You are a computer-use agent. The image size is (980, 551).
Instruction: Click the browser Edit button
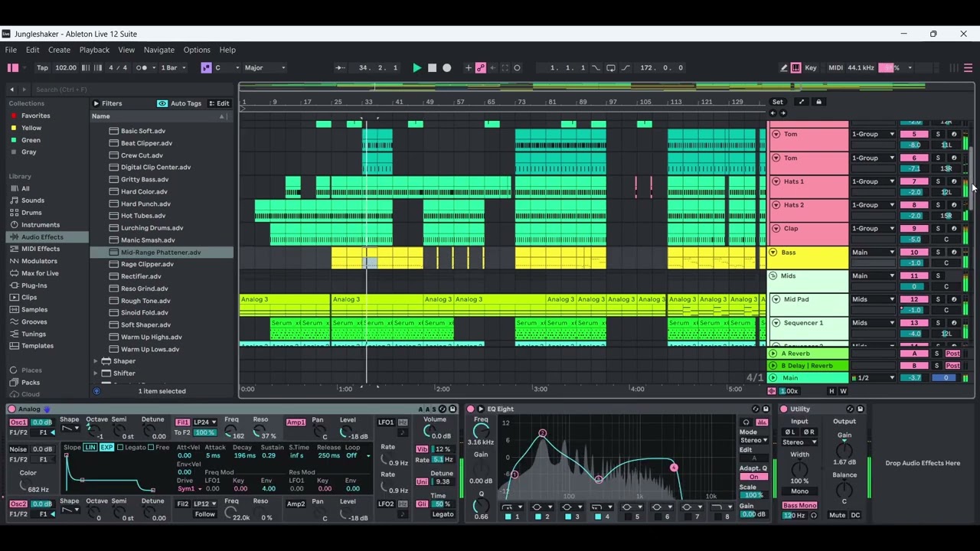click(x=219, y=103)
